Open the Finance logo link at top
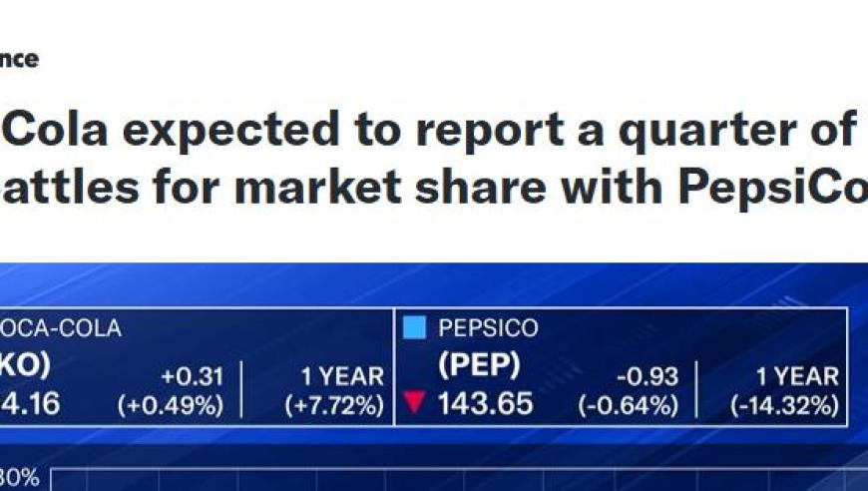This screenshot has width=868, height=491. click(19, 59)
